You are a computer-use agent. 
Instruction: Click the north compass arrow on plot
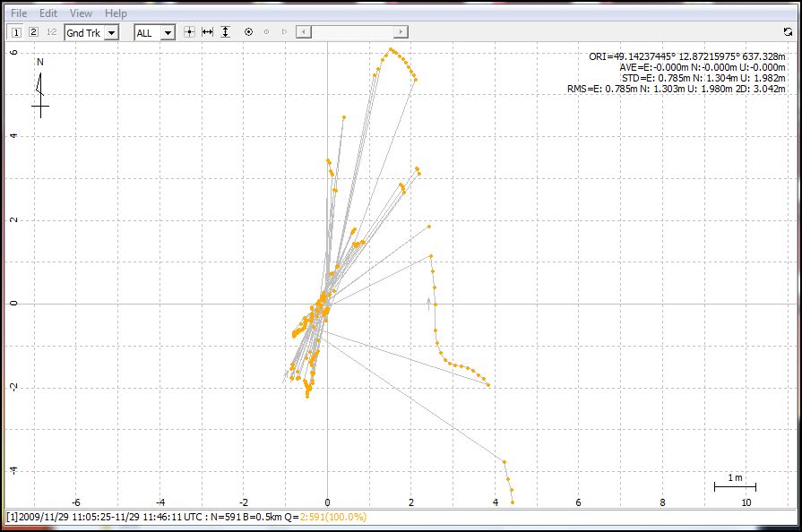pos(39,86)
